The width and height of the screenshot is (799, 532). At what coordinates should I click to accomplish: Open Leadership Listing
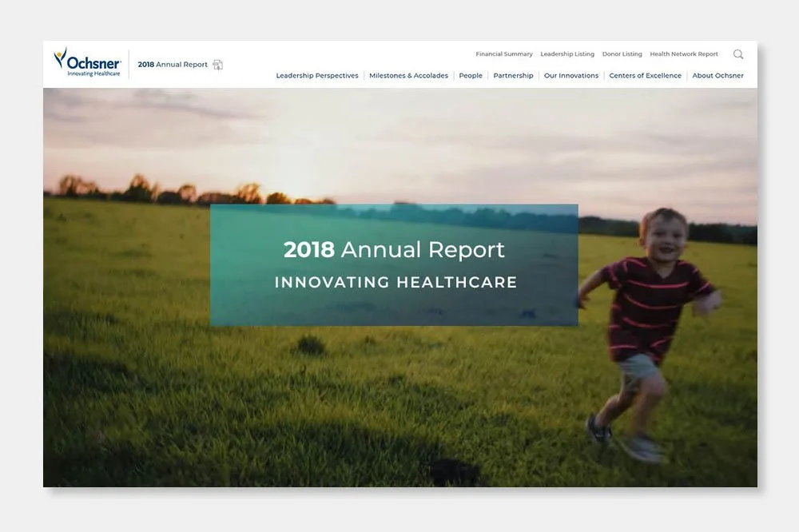[567, 54]
